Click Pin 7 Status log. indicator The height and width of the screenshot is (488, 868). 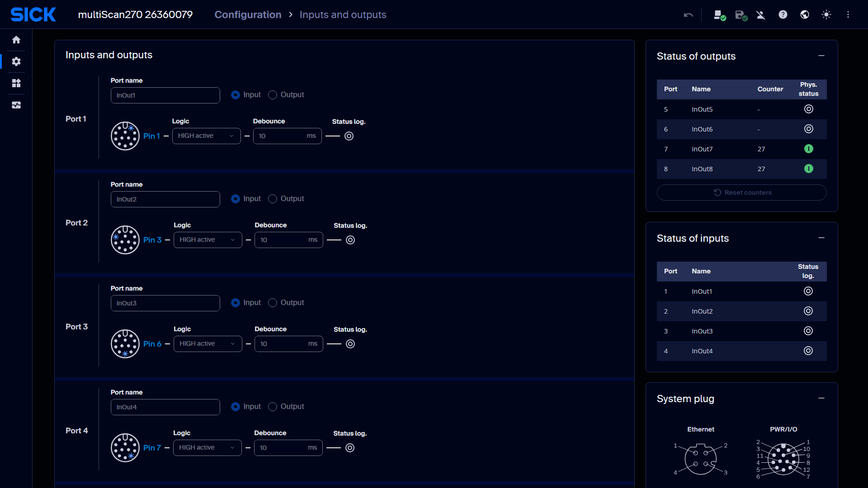coord(350,448)
